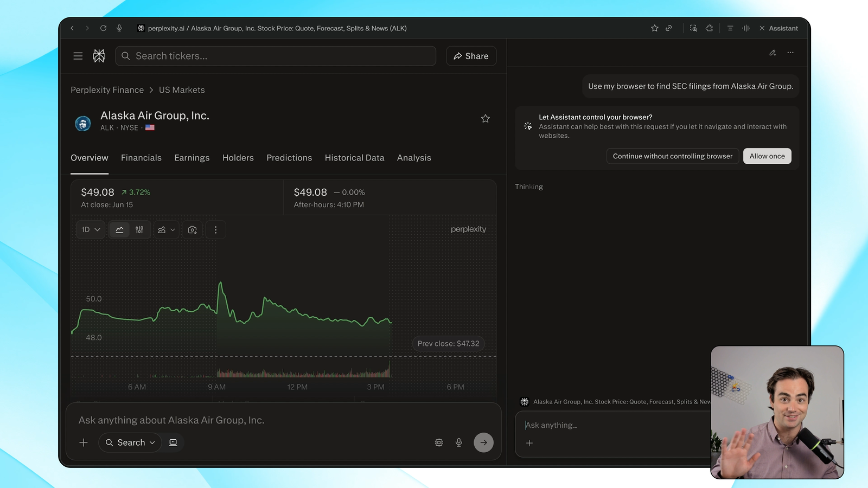The height and width of the screenshot is (488, 868).
Task: Click the Allow once button
Action: (767, 156)
